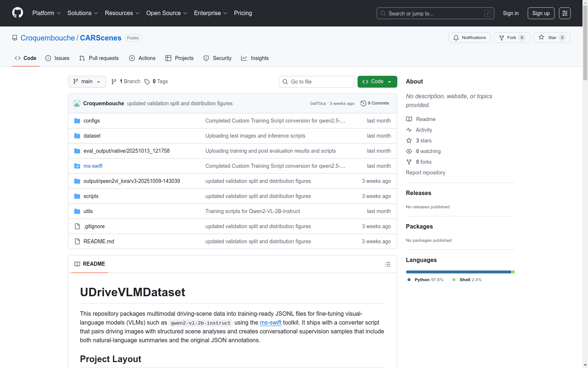Click the magnifier icon in header search
Image resolution: width=588 pixels, height=368 pixels.
point(383,13)
